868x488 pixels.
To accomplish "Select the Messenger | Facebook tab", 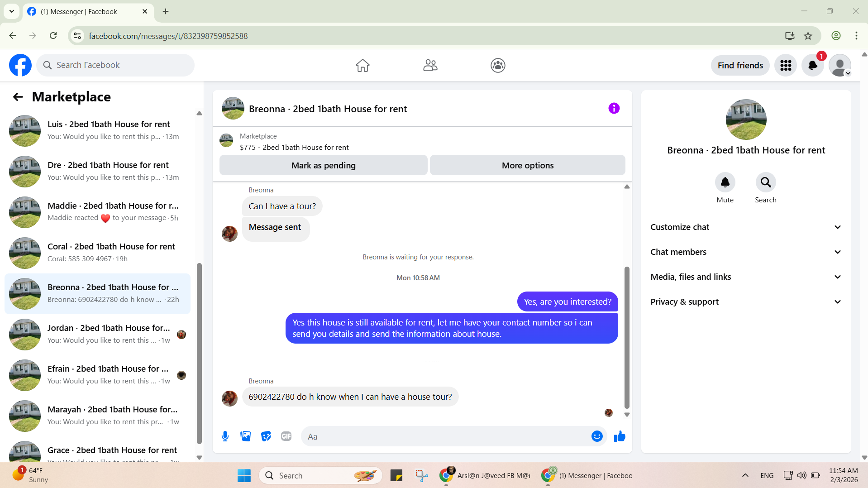I will (x=88, y=11).
